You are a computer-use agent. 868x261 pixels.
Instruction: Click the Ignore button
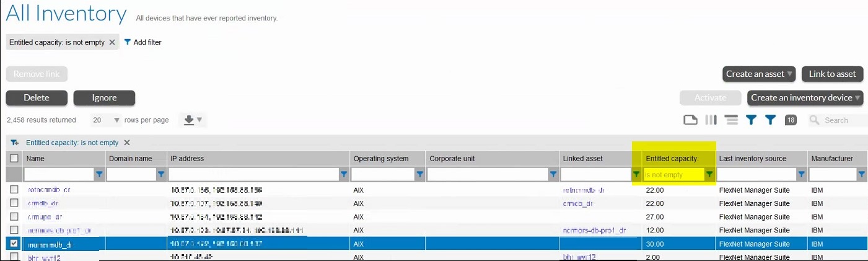(104, 98)
